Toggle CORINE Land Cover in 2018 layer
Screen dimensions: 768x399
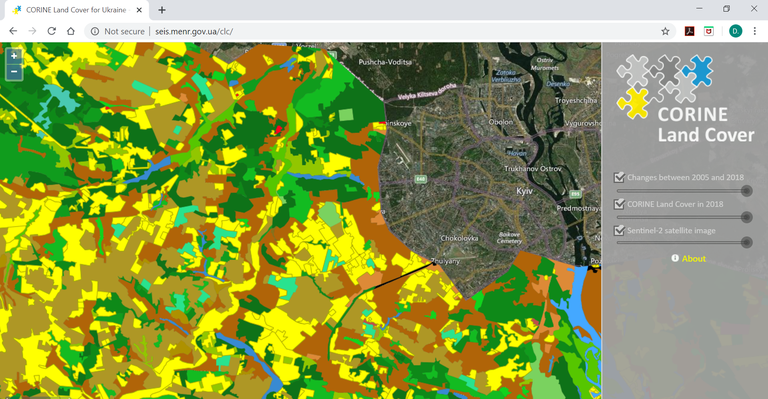coord(619,204)
